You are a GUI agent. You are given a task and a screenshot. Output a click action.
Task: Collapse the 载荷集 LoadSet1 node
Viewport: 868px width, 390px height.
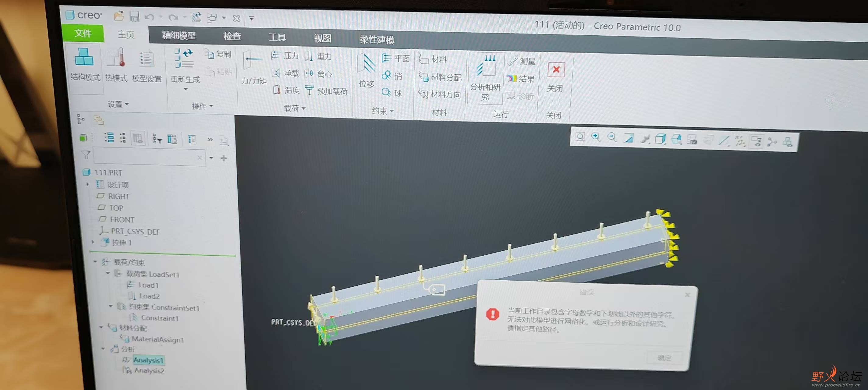pyautogui.click(x=108, y=273)
